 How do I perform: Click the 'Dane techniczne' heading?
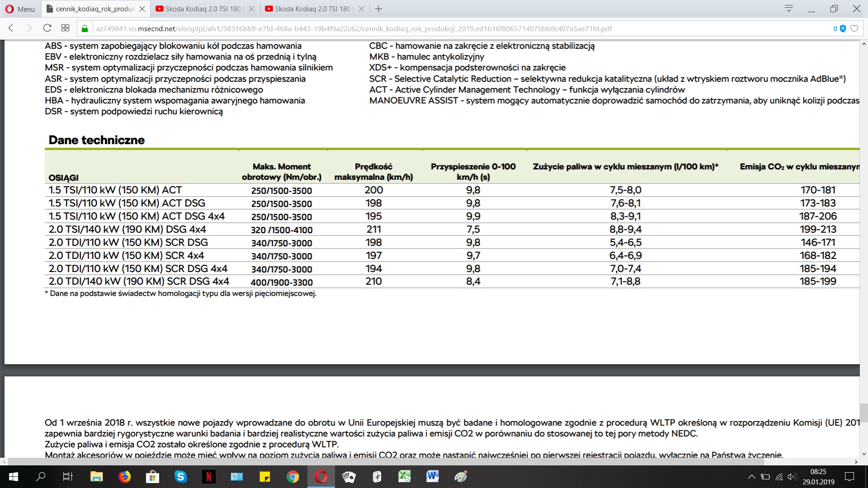coord(96,140)
